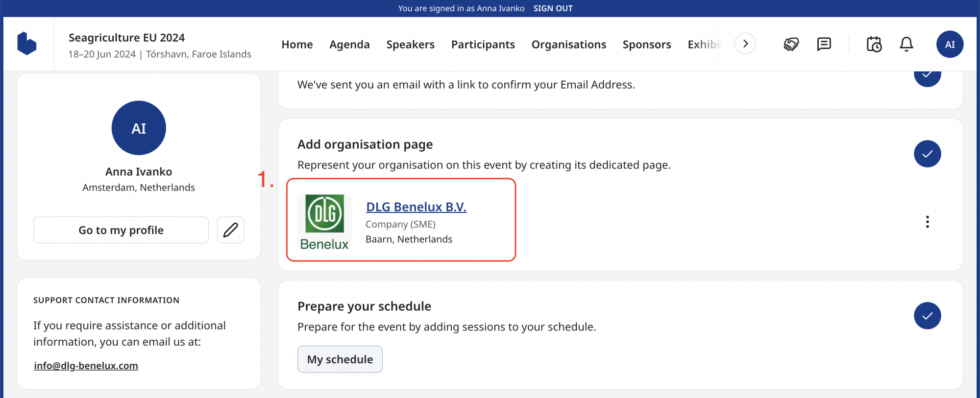Open the chat messages icon
This screenshot has height=398, width=980.
(824, 44)
